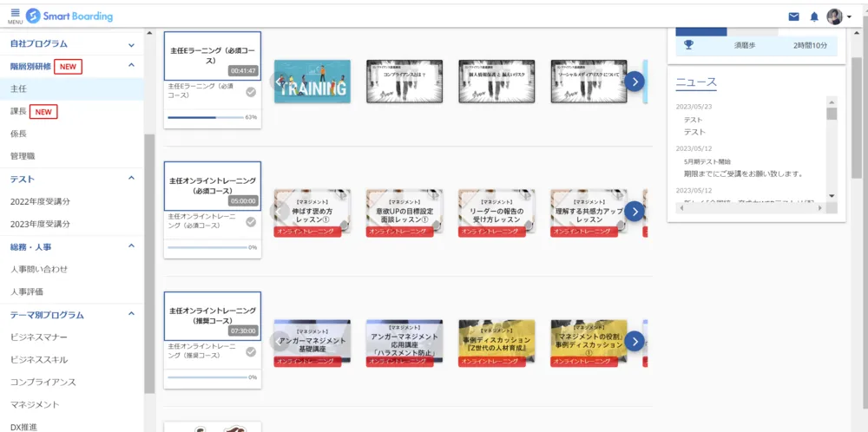Open the TRAINING course thumbnail
Image resolution: width=868 pixels, height=432 pixels.
click(x=312, y=82)
